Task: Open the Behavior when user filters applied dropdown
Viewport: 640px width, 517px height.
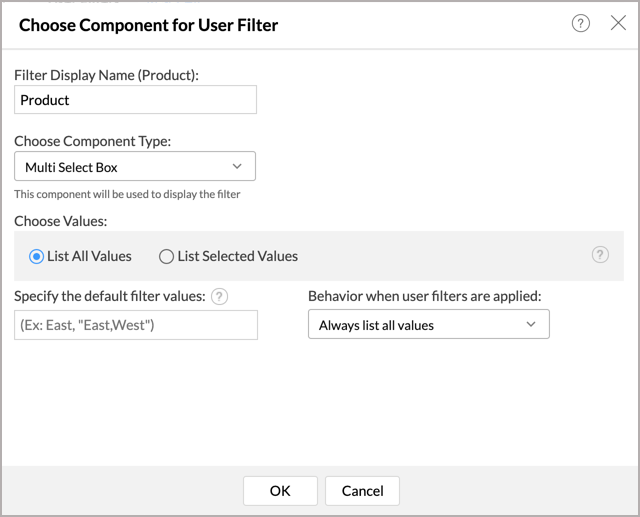Action: [x=428, y=325]
